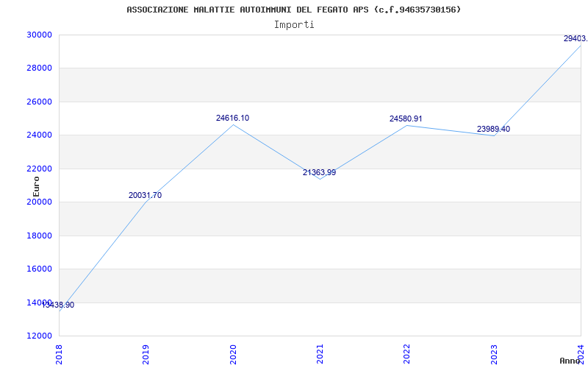Click the 2020 peak point on the line
The height and width of the screenshot is (368, 588).
[x=233, y=124]
